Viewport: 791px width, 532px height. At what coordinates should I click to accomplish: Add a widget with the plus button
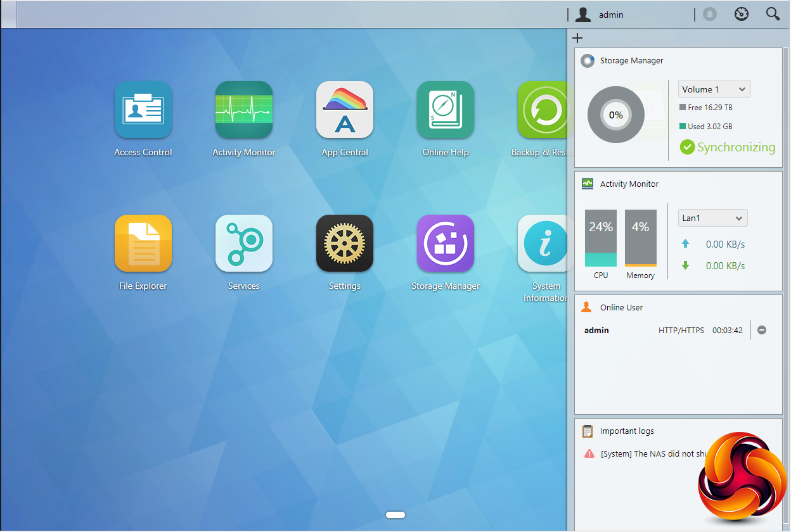[x=577, y=38]
